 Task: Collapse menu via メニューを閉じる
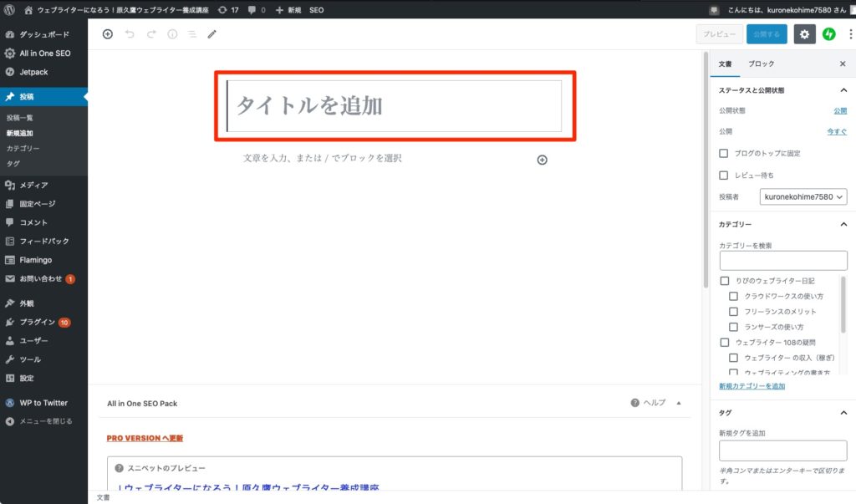(x=43, y=421)
